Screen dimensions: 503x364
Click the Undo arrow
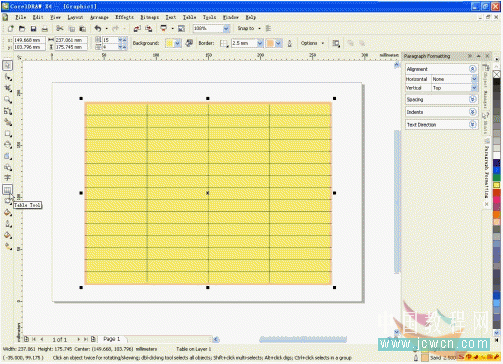click(x=98, y=29)
